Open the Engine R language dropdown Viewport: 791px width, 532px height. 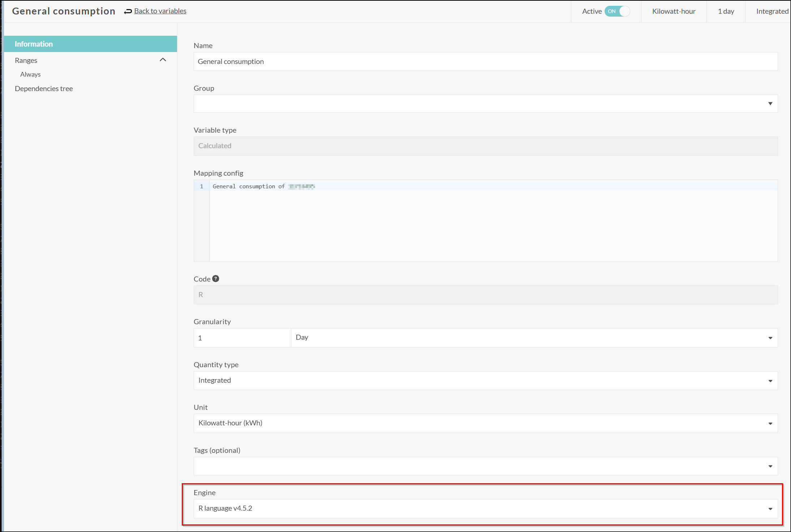click(x=485, y=509)
